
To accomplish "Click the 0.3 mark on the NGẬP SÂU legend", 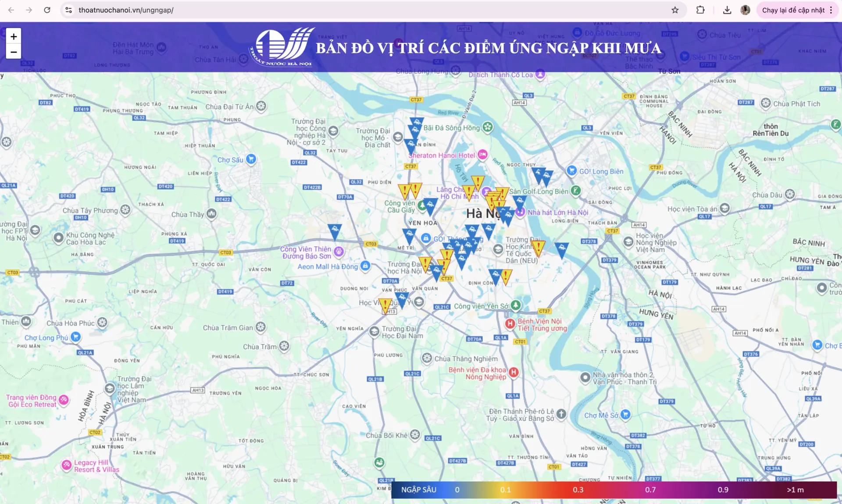I will tap(579, 490).
